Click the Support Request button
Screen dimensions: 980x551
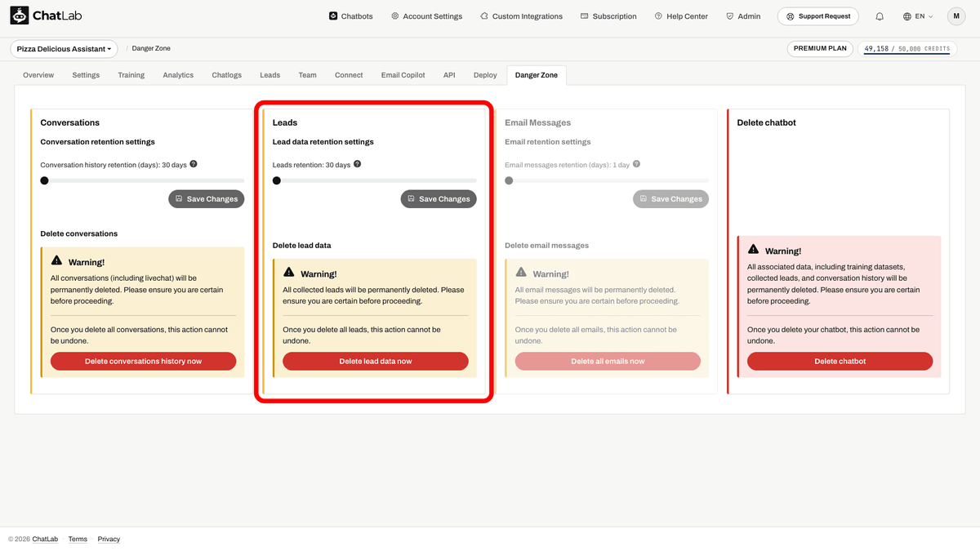click(x=818, y=16)
